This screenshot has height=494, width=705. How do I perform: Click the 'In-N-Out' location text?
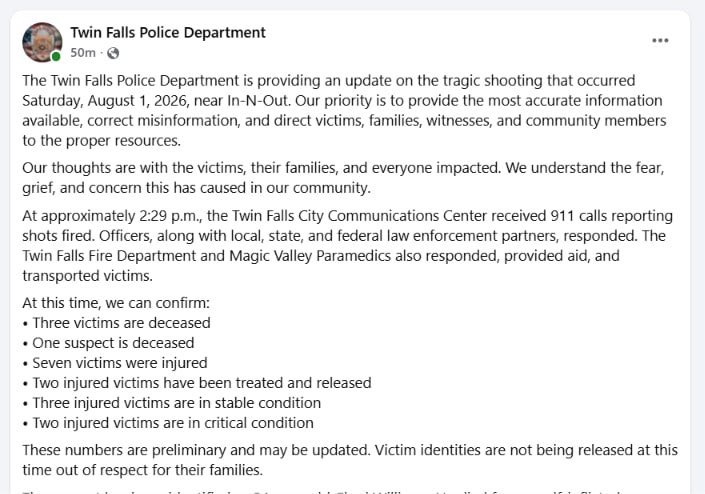[x=257, y=101]
